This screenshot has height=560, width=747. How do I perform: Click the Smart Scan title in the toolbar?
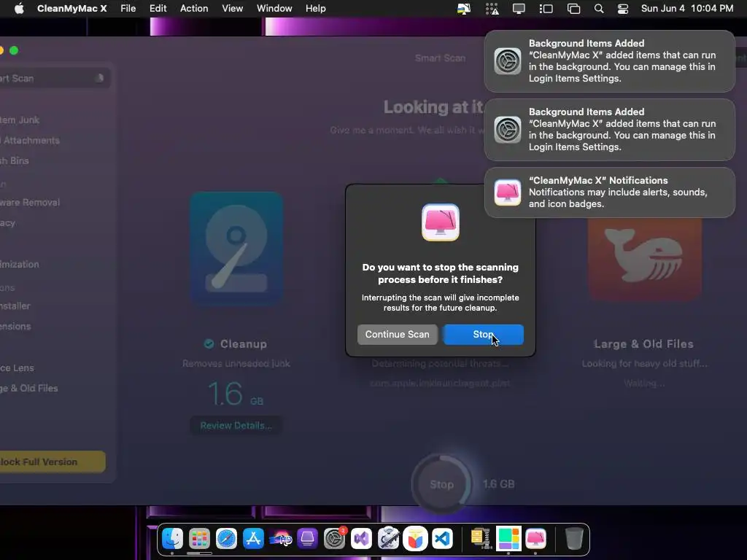pyautogui.click(x=440, y=58)
